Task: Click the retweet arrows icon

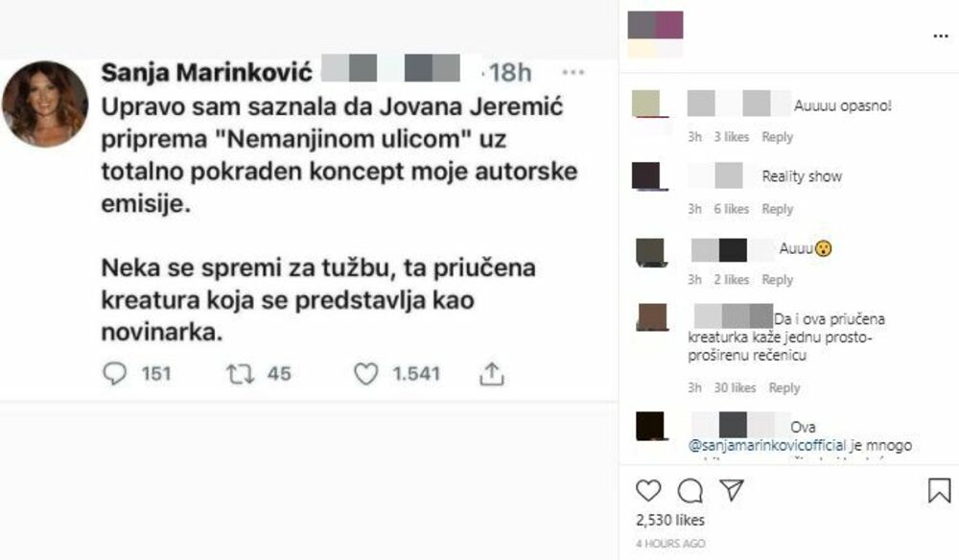Action: click(x=241, y=374)
